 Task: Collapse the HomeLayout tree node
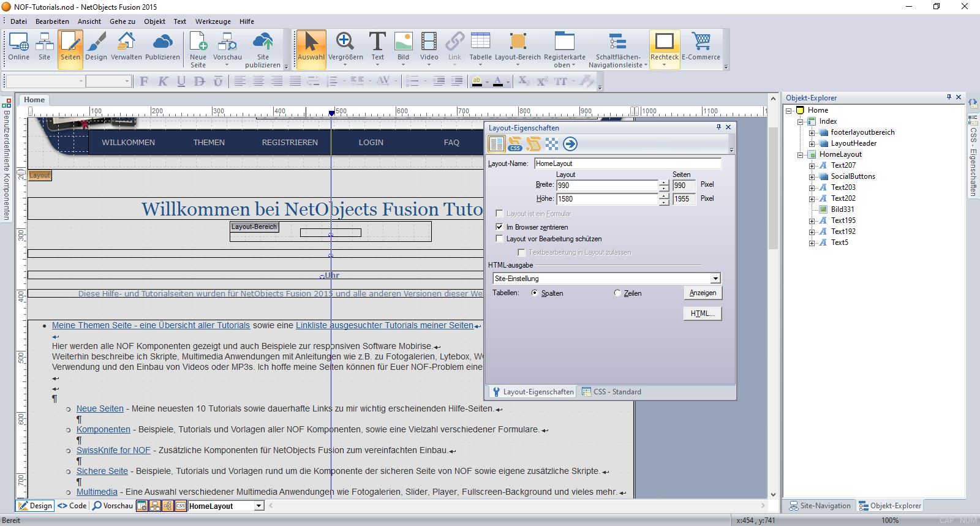801,155
